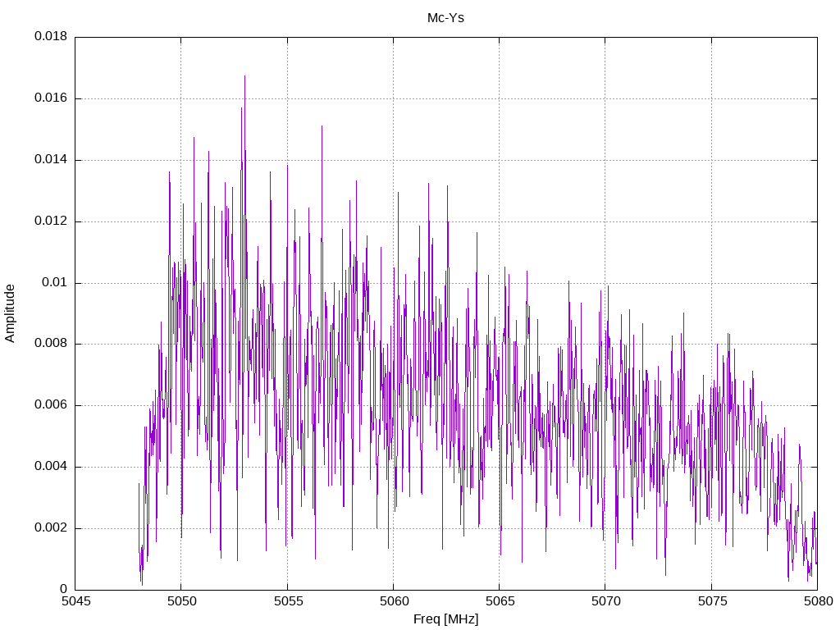Screen dimensions: 840x630
Task: Click the 5060 x-axis tick label
Action: point(395,601)
